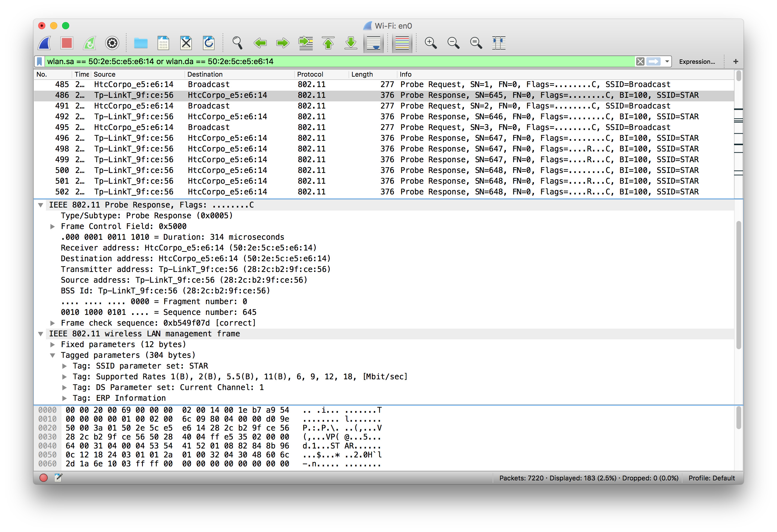Expand the Frame Control Field row

click(x=53, y=227)
